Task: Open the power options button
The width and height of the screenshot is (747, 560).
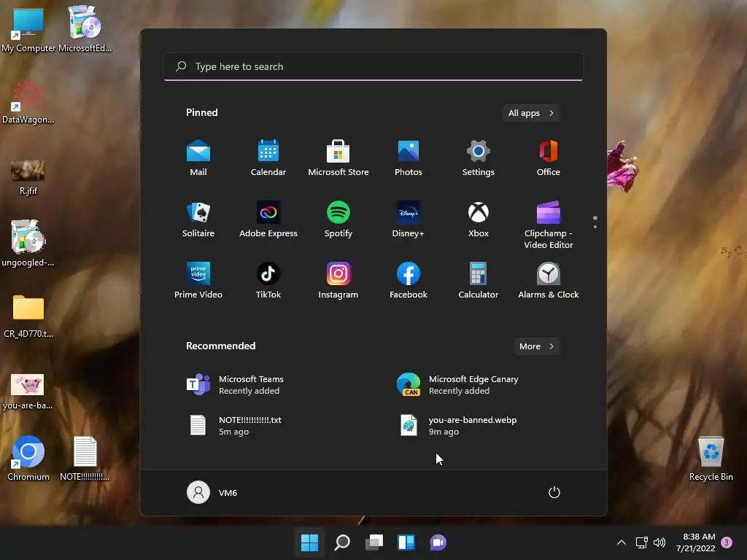Action: tap(554, 492)
